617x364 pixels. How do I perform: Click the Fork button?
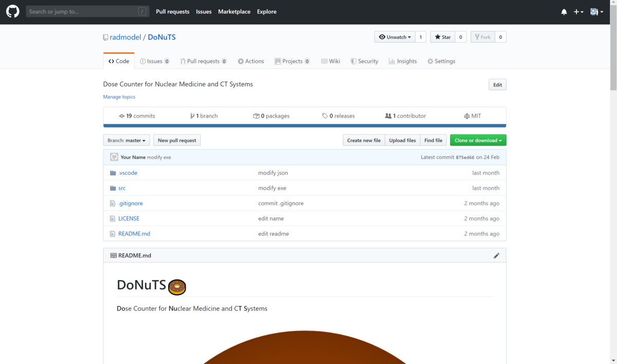click(483, 37)
